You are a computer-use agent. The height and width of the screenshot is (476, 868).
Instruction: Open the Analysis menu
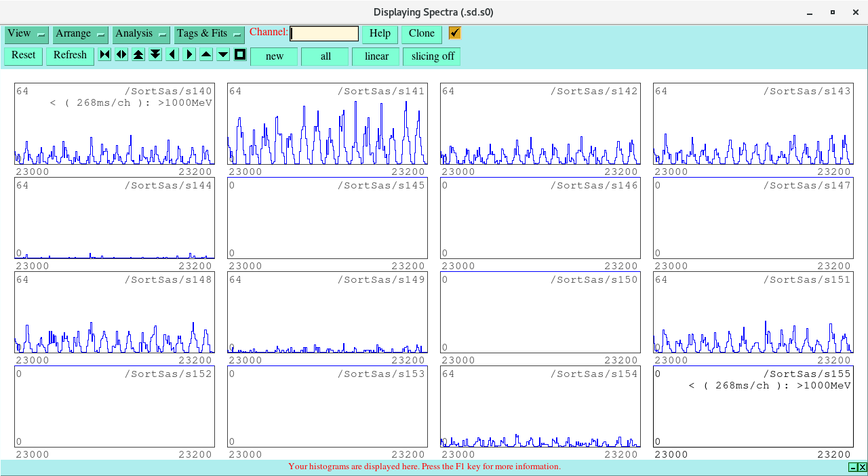tap(141, 34)
